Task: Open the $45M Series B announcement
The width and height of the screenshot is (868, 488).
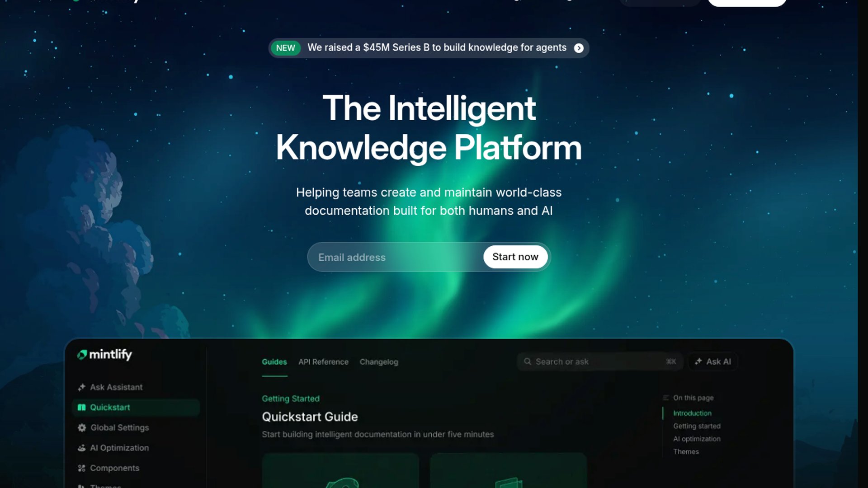Action: 429,48
